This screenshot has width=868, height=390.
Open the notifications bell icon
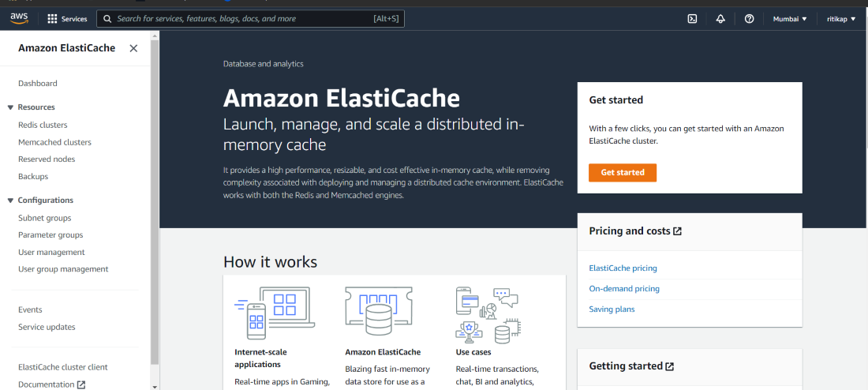(720, 19)
